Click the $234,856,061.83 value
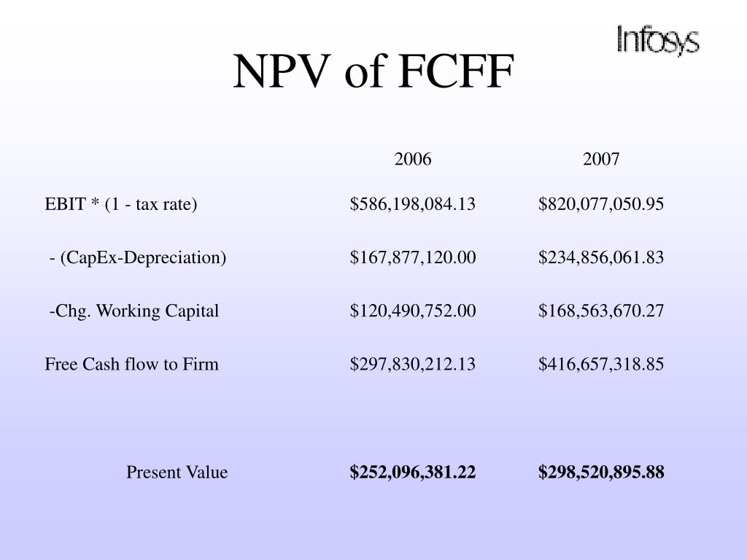The image size is (747, 560). pos(601,257)
